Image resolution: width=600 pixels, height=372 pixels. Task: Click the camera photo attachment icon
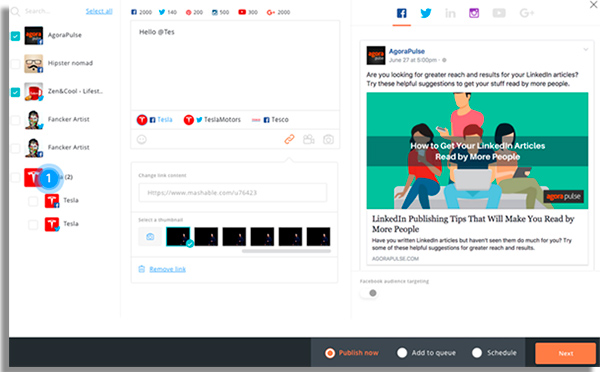pos(328,139)
